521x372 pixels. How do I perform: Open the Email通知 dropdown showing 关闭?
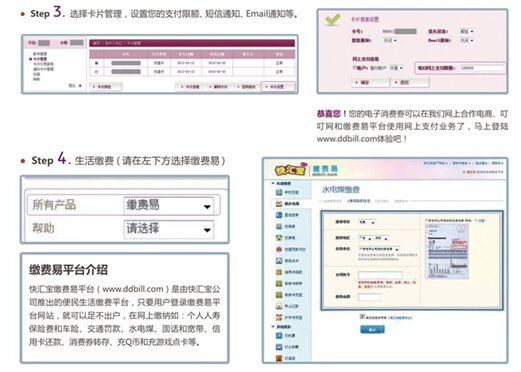click(x=467, y=40)
